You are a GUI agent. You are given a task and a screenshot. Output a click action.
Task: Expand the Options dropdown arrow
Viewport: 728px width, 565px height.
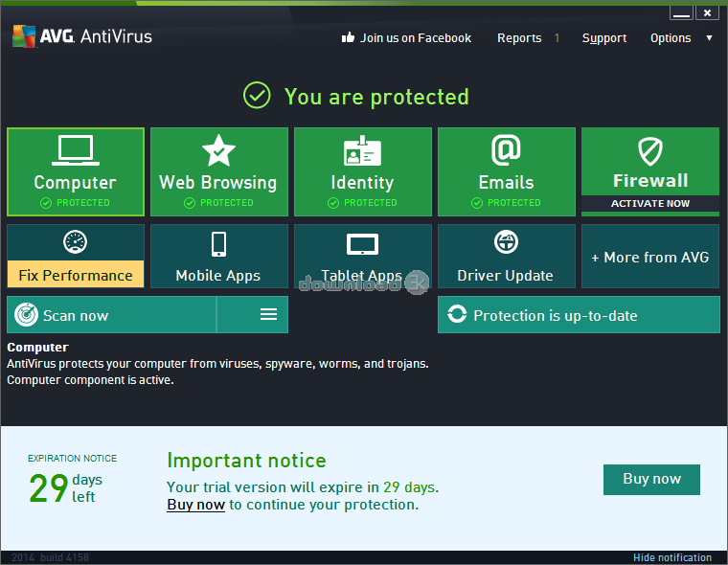(x=709, y=38)
